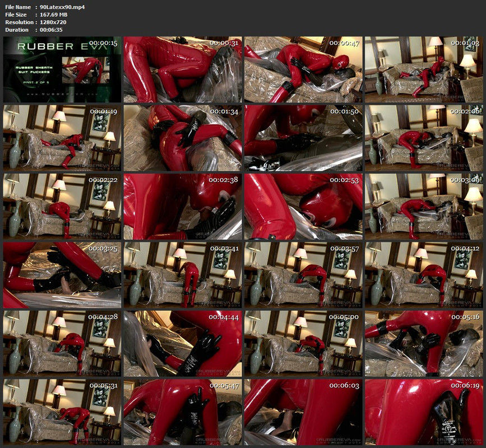Open the frame at 00:00:31
This screenshot has width=486, height=448.
183,69
